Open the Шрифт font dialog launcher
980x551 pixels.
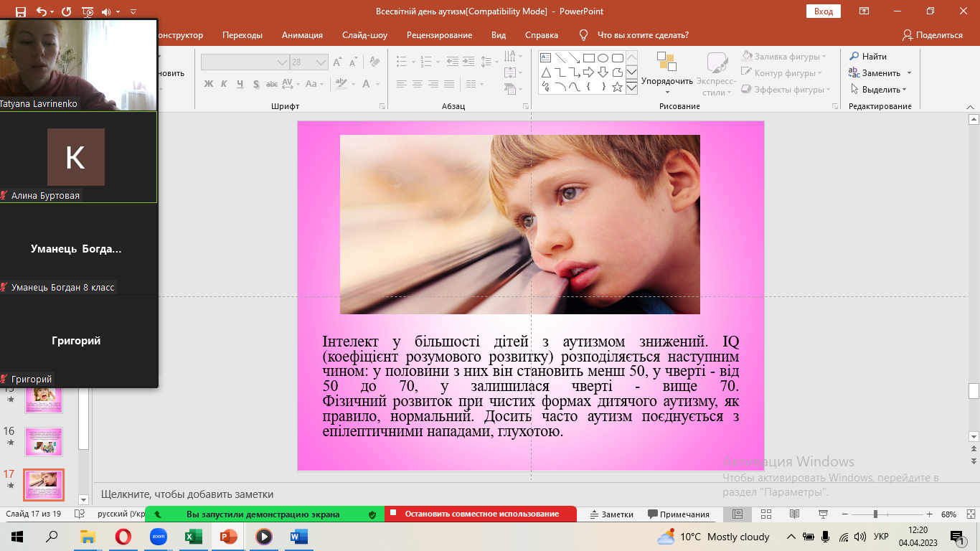coord(382,106)
